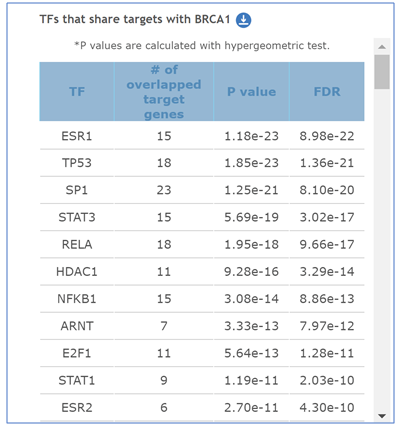Select the ARNT transcription factor
This screenshot has width=400, height=429.
click(77, 326)
